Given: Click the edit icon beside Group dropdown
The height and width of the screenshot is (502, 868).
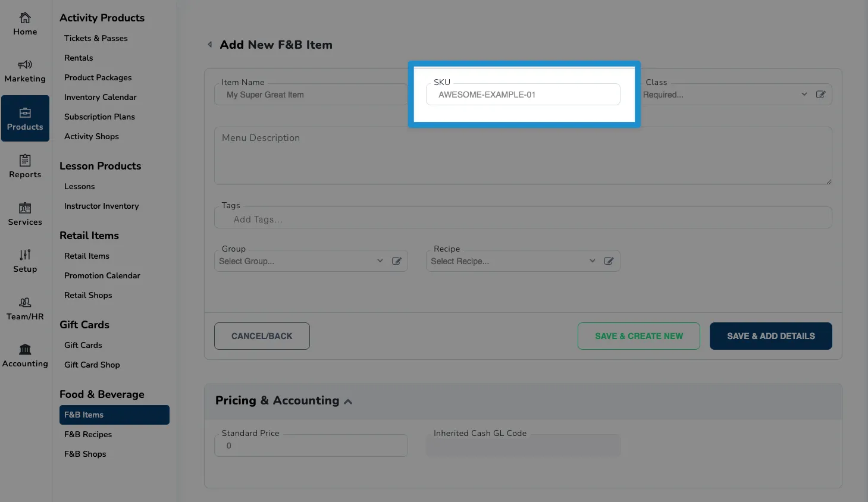Looking at the screenshot, I should pyautogui.click(x=397, y=261).
